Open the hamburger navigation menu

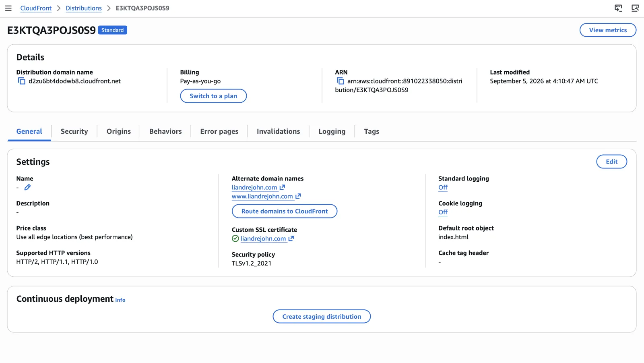coord(8,8)
